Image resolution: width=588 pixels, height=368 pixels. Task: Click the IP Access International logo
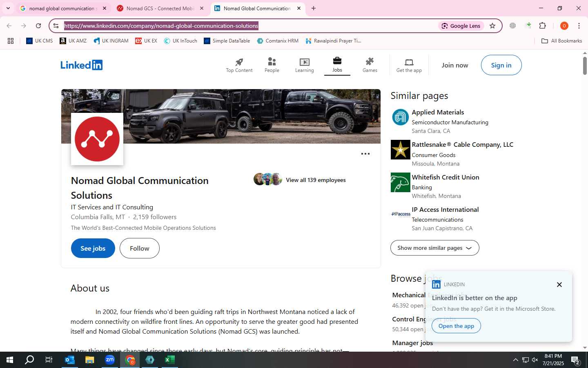coord(401,214)
